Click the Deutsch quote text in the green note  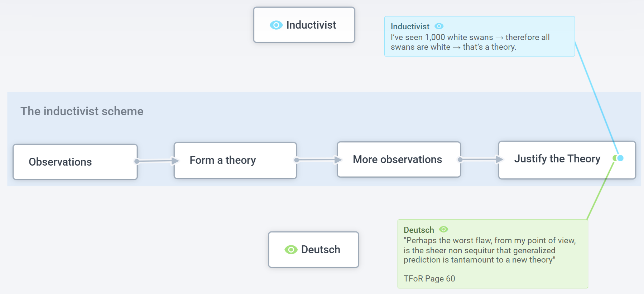[x=489, y=250]
